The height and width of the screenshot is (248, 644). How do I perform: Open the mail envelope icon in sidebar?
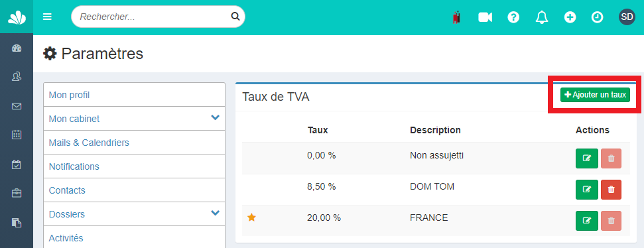click(17, 106)
